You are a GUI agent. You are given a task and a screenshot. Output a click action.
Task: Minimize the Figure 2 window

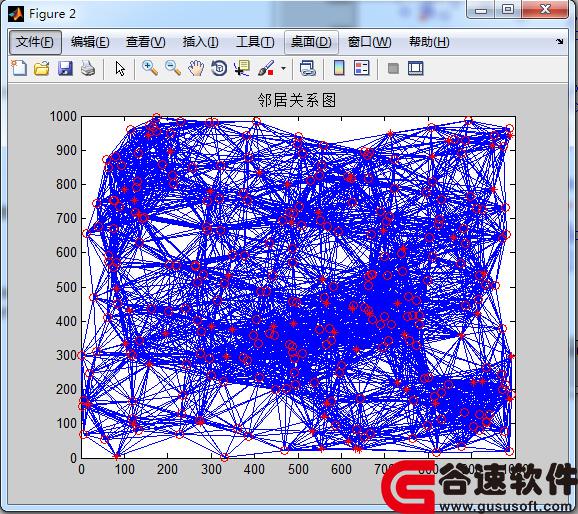tap(481, 10)
